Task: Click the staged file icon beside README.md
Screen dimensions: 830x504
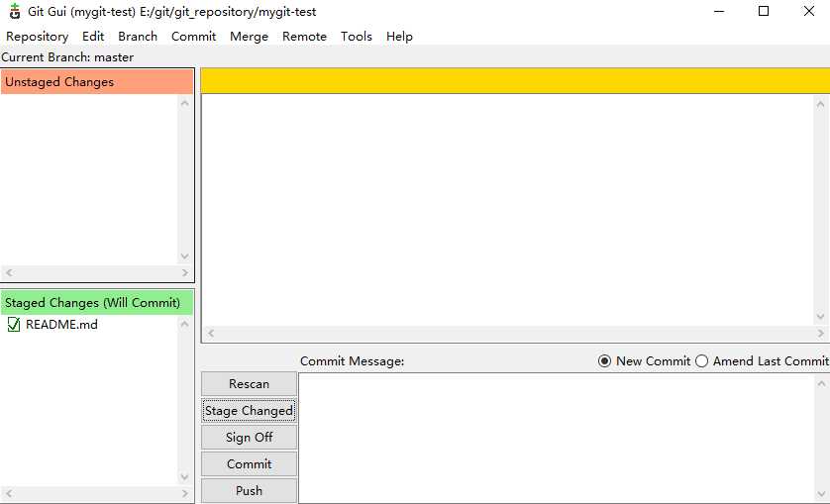Action: (14, 325)
